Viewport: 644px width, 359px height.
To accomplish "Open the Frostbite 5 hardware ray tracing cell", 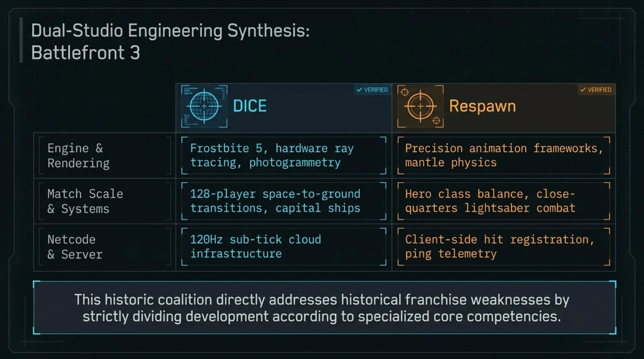I will 284,155.
